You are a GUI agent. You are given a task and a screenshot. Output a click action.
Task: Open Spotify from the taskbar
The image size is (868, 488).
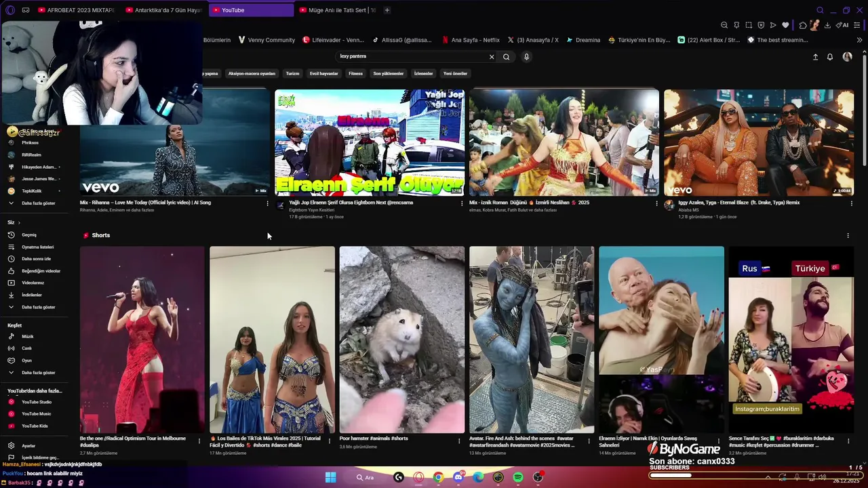tap(518, 477)
